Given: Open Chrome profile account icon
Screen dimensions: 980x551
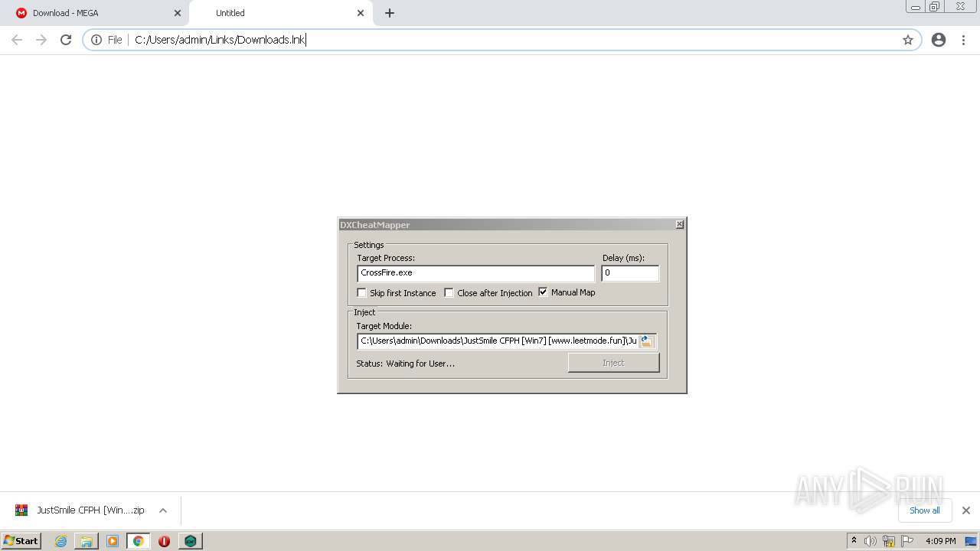Looking at the screenshot, I should pyautogui.click(x=939, y=40).
